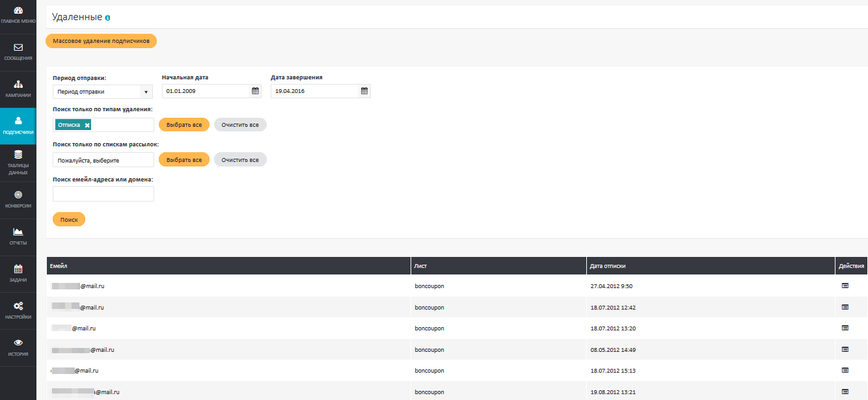Remove the Отписка filter tag
Image resolution: width=868 pixels, height=400 pixels.
[87, 125]
